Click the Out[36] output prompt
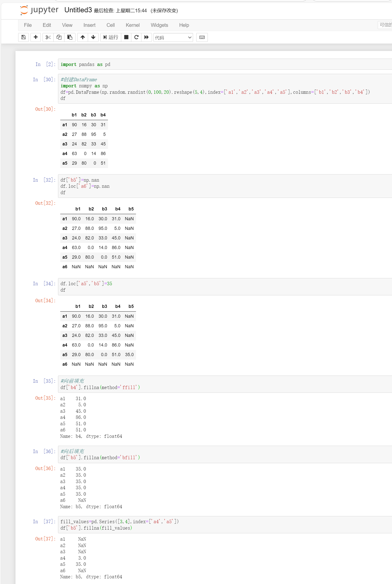Viewport: 392px width, 584px height. coord(45,468)
